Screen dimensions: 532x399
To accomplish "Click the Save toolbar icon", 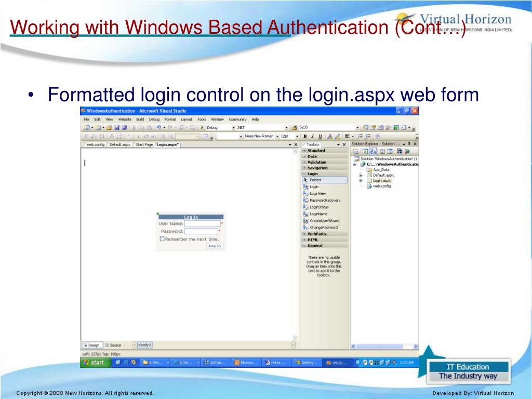I will tap(117, 128).
